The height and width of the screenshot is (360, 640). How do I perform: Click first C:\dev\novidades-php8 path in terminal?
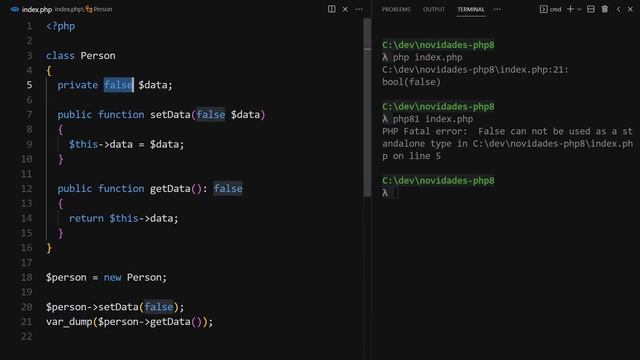pyautogui.click(x=438, y=45)
